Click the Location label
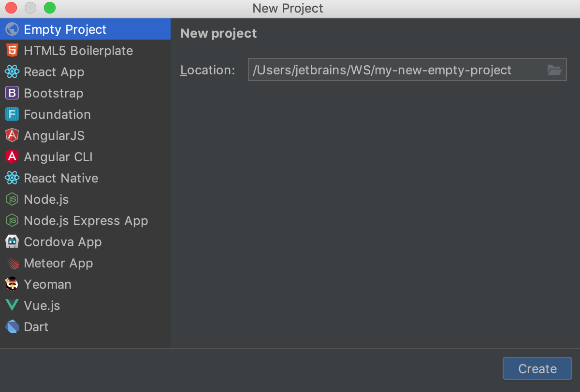This screenshot has width=580, height=392. point(208,70)
